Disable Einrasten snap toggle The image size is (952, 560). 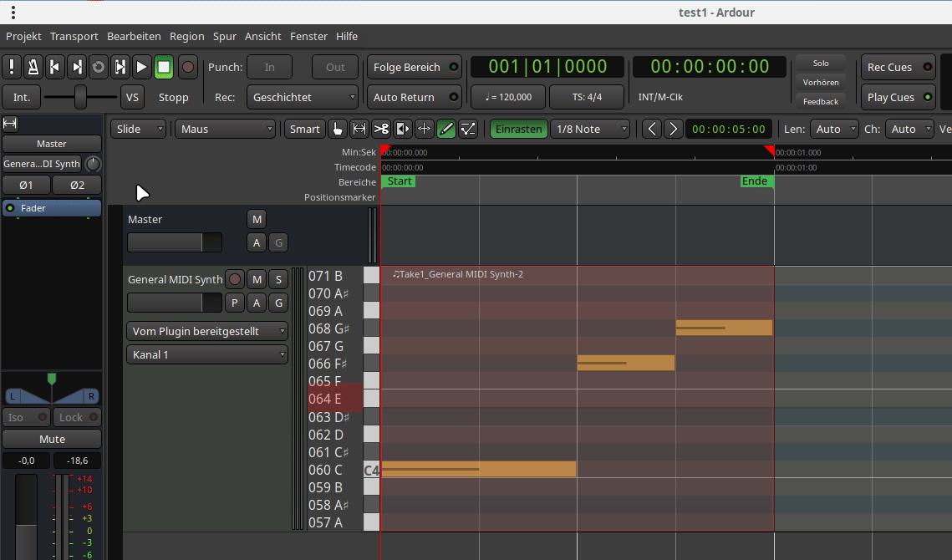tap(518, 129)
